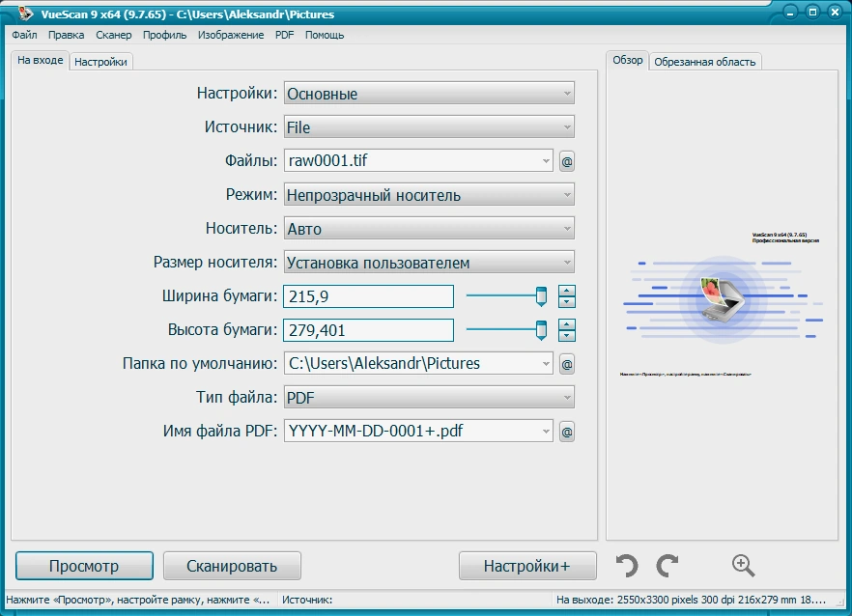852x616 pixels.
Task: Open the Источник dropdown showing File
Action: [x=429, y=127]
